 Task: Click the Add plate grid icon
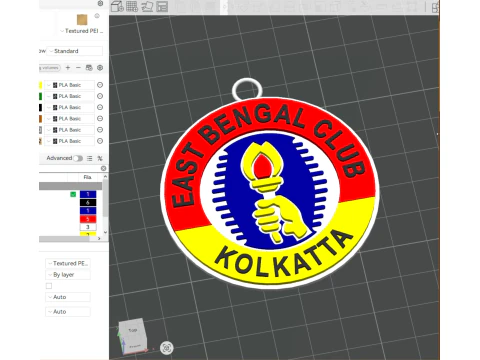click(132, 6)
